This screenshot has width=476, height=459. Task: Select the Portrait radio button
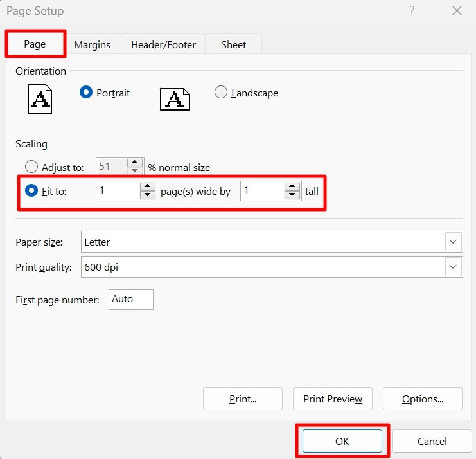pos(86,93)
